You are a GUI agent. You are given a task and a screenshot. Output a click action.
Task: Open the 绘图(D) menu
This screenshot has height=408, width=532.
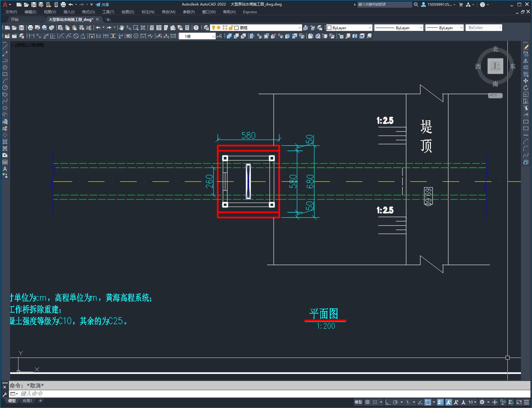[128, 12]
